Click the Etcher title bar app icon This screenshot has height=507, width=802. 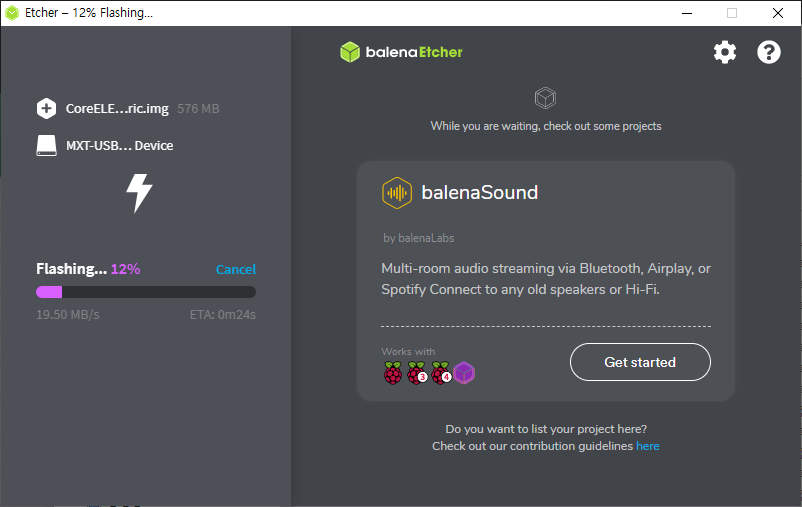[x=12, y=13]
